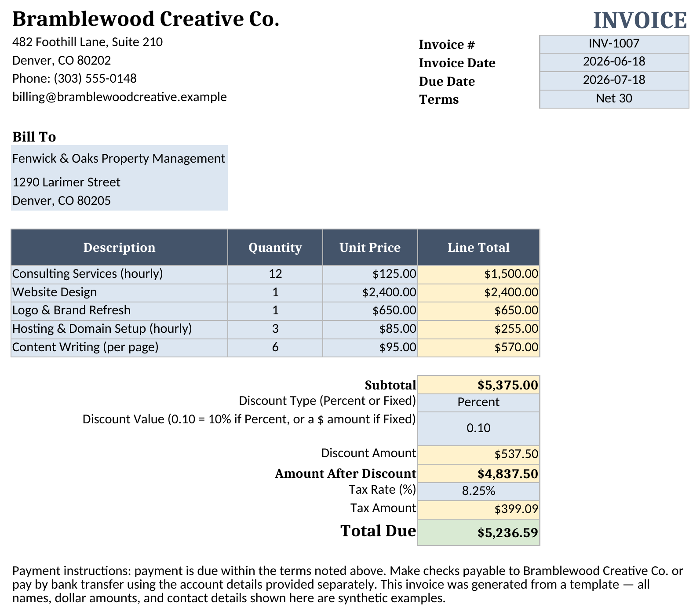700x615 pixels.
Task: Click the $95.00 unit price
Action: (370, 348)
